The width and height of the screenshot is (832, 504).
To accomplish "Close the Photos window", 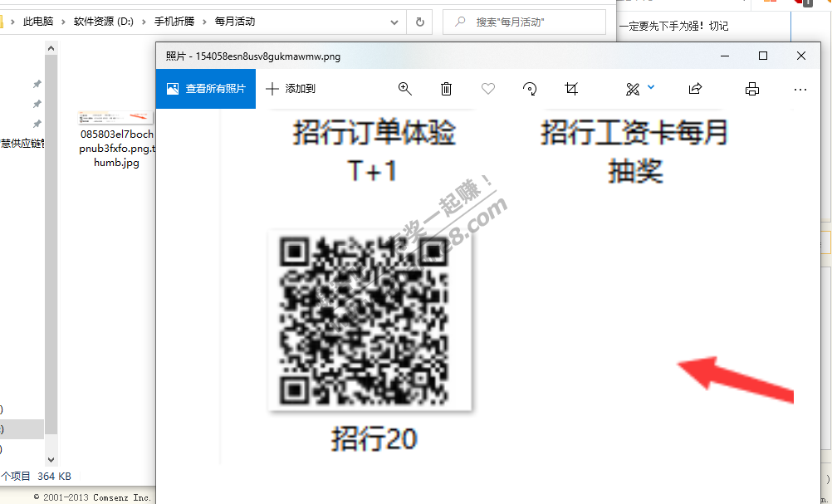I will click(x=801, y=56).
